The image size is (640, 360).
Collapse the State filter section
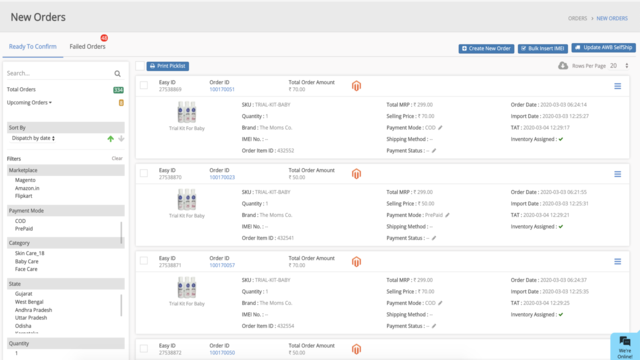point(66,284)
